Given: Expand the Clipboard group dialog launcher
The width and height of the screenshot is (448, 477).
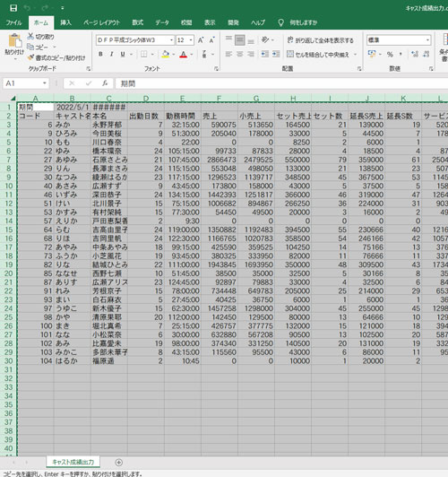Looking at the screenshot, I should [88, 69].
